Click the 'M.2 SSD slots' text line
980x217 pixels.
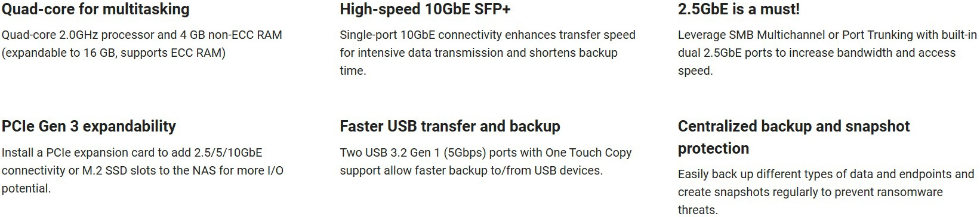(x=142, y=170)
